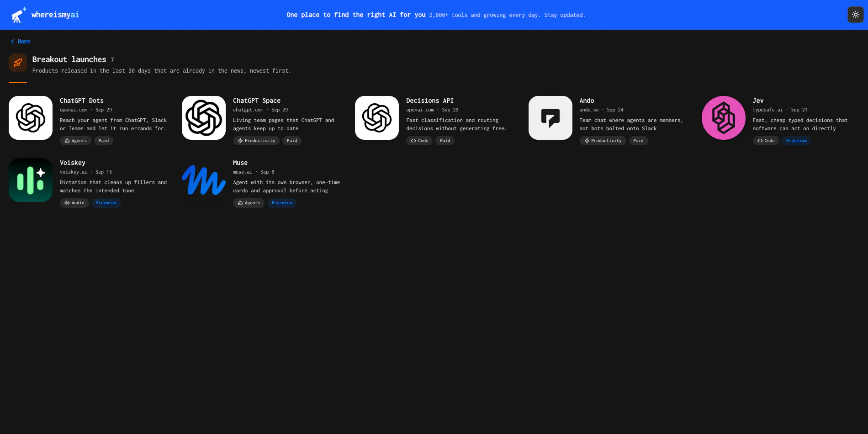Go back via the Home link
The image size is (868, 434).
click(x=21, y=42)
